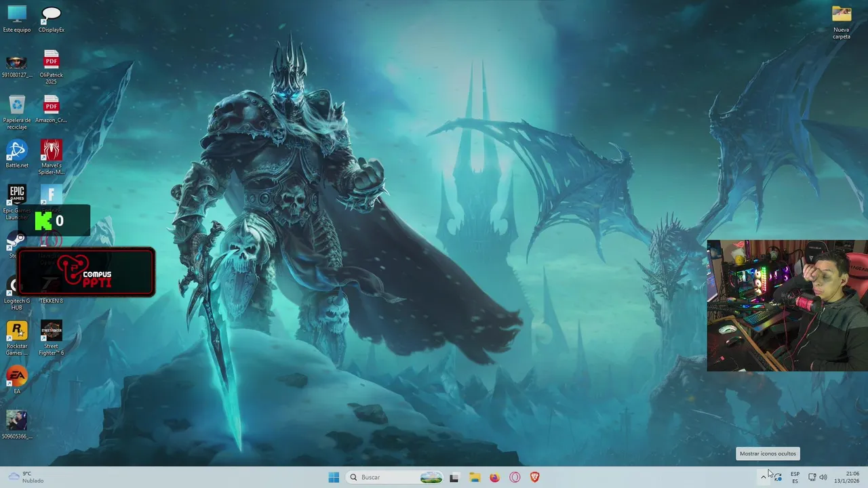
Task: Open the Windows Start menu
Action: [334, 477]
